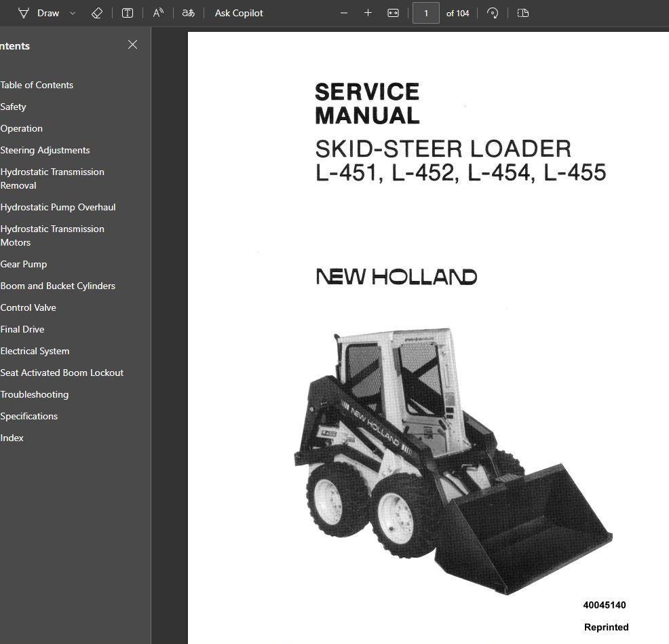Click the SKID-STEER LOADER heading
Screen dimensions: 669x644
[443, 149]
